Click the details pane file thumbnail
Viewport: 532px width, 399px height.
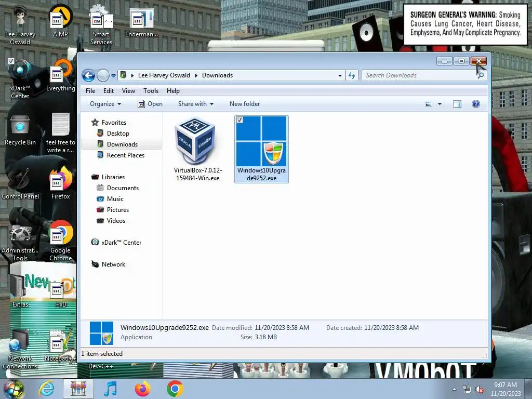pos(101,333)
